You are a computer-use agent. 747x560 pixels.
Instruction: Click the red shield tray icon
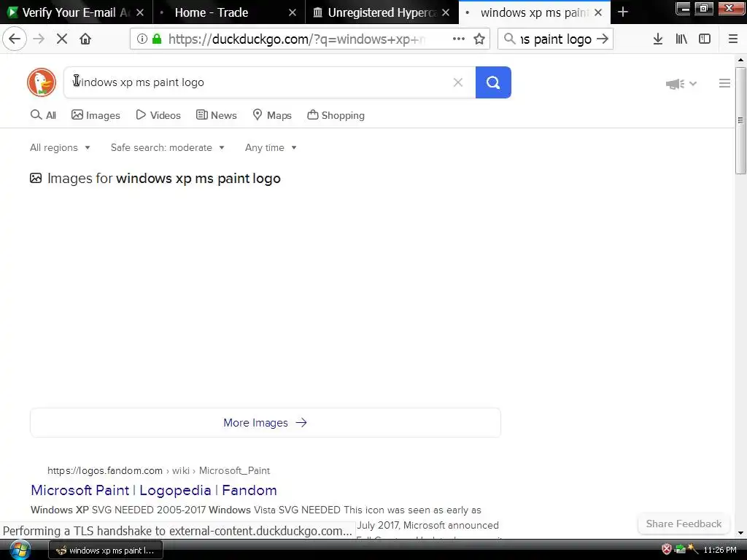pyautogui.click(x=667, y=550)
